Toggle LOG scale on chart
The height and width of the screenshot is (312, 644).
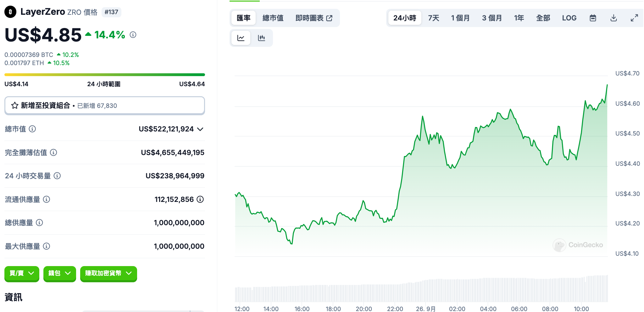click(x=569, y=18)
